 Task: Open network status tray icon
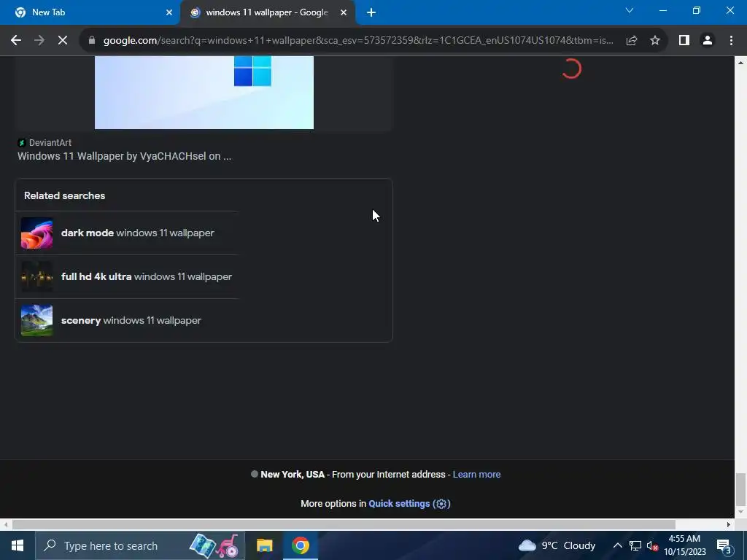[x=635, y=545]
